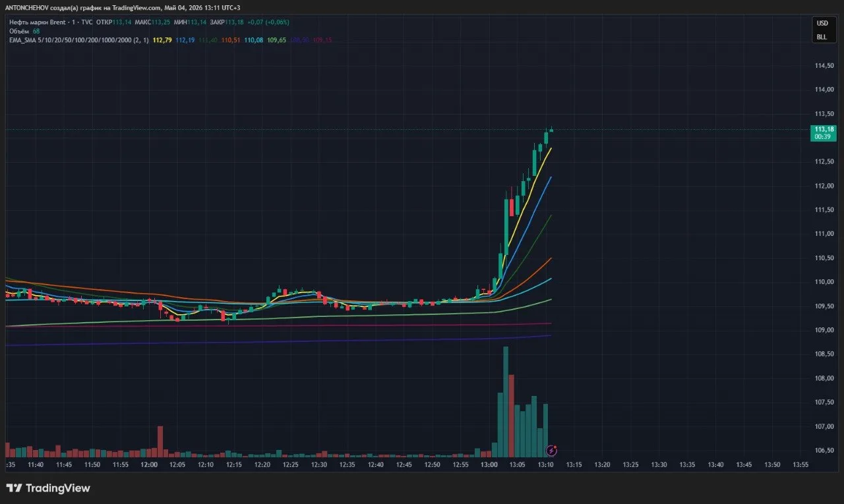Image resolution: width=844 pixels, height=504 pixels.
Task: Click the 13:20 time axis label
Action: pyautogui.click(x=603, y=465)
